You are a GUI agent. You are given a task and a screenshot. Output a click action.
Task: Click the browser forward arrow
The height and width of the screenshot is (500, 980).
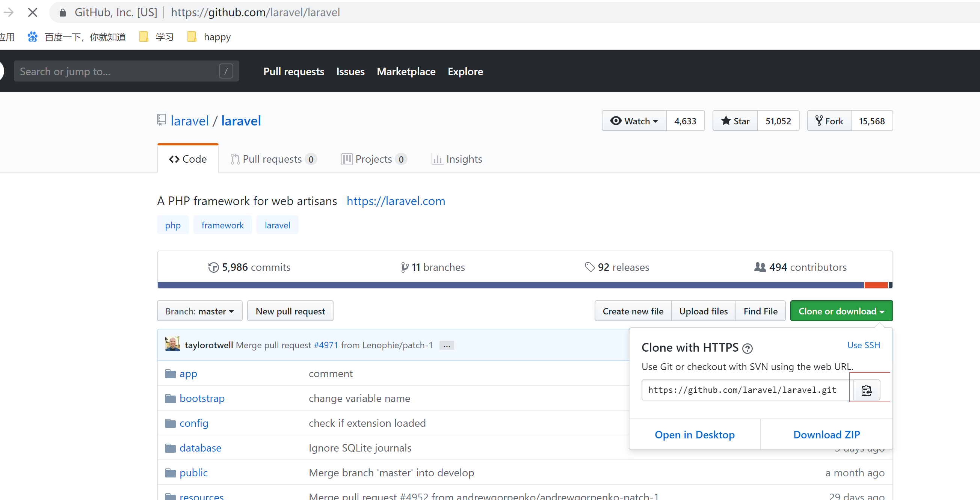[x=8, y=12]
